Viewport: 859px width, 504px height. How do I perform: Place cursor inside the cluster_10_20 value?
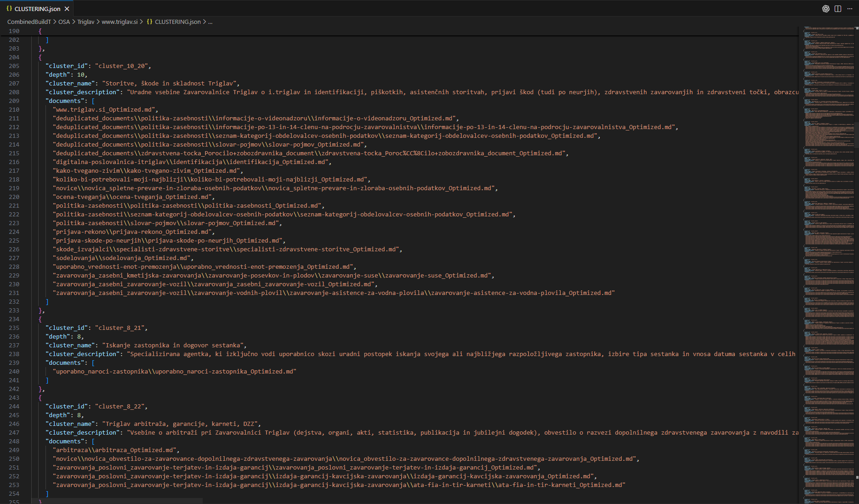click(x=121, y=66)
